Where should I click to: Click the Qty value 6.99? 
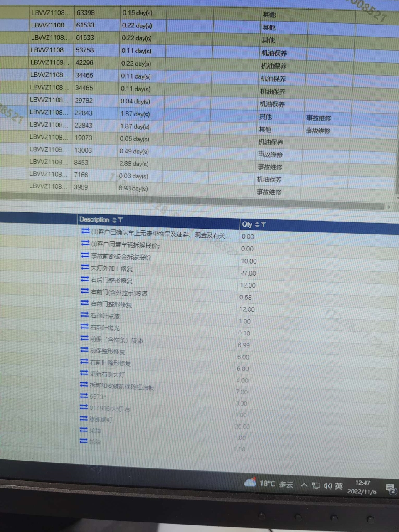pos(244,345)
